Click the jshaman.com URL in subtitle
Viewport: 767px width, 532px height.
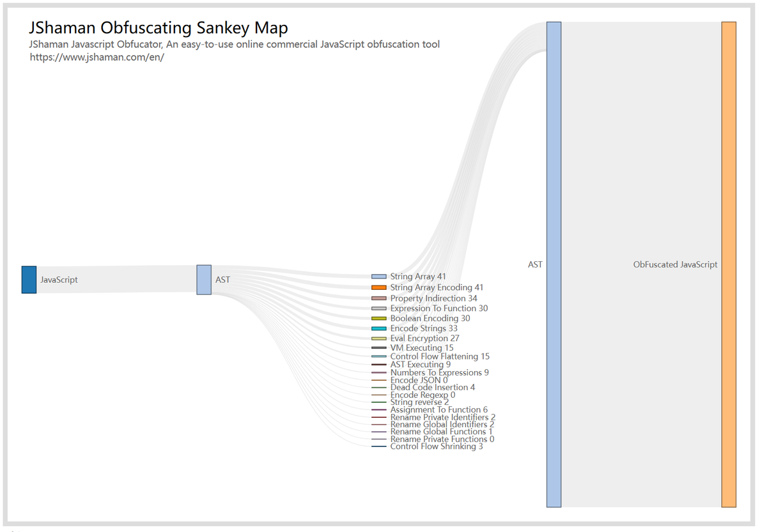(97, 57)
